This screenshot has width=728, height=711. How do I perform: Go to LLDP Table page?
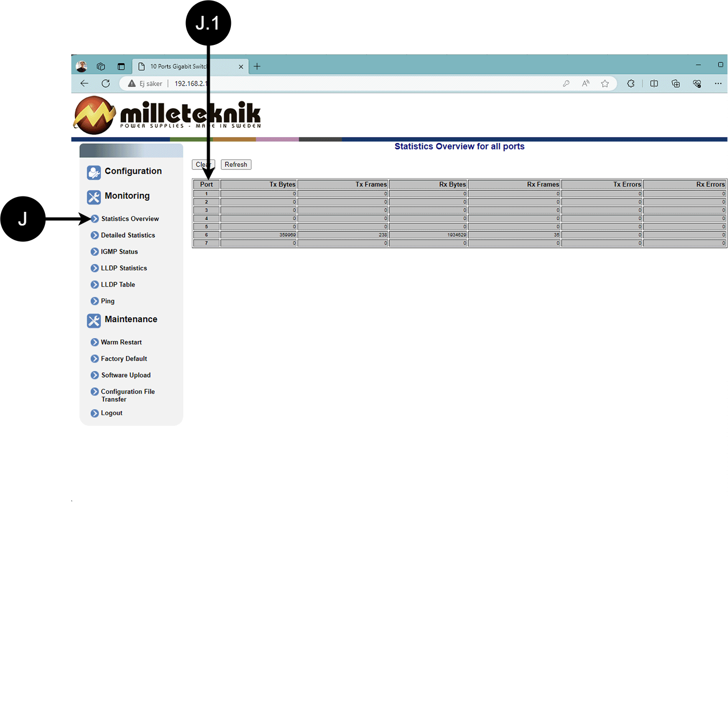[x=118, y=284]
